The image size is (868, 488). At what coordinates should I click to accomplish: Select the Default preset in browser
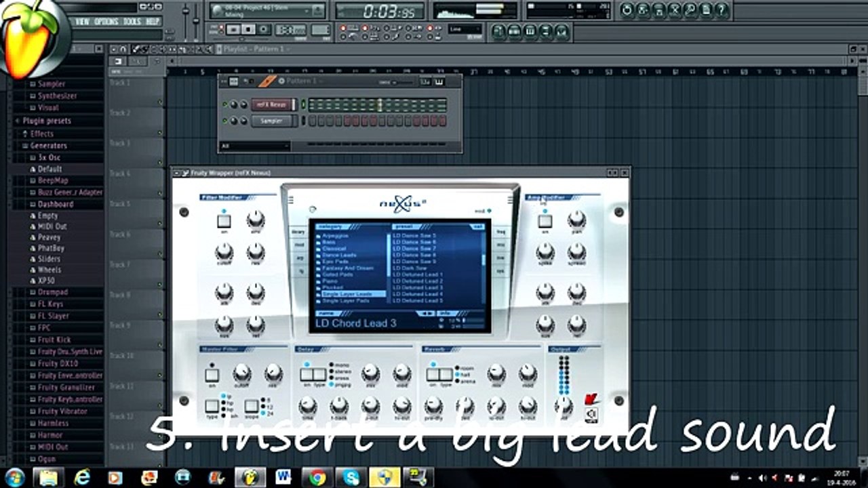click(x=50, y=169)
